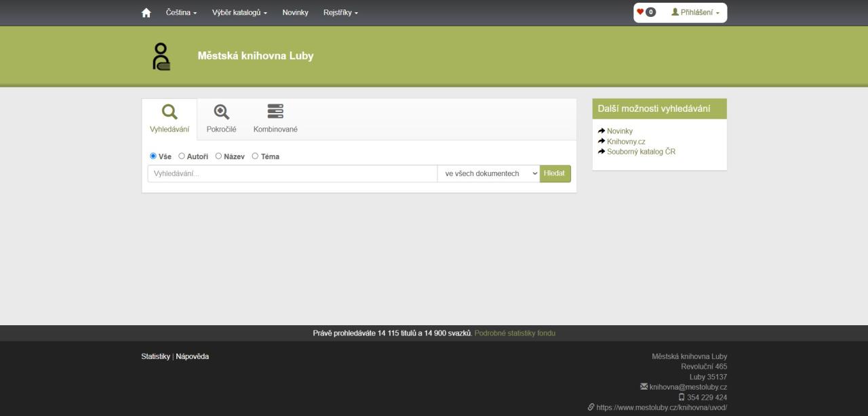
Task: Open Podrobné statistiky fondu link
Action: tap(515, 333)
